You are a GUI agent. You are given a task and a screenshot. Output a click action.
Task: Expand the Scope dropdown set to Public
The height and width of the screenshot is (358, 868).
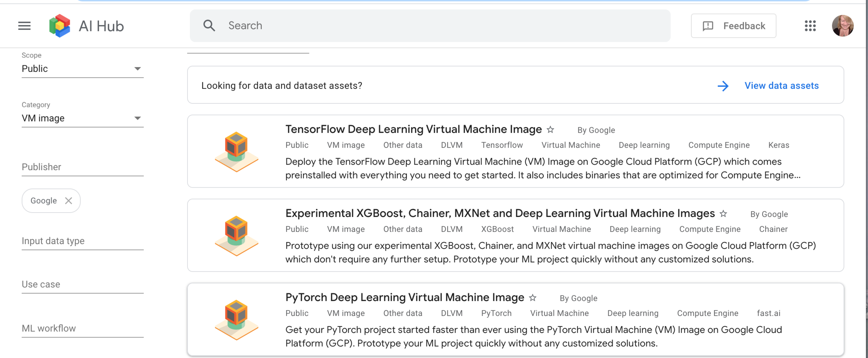pos(83,69)
